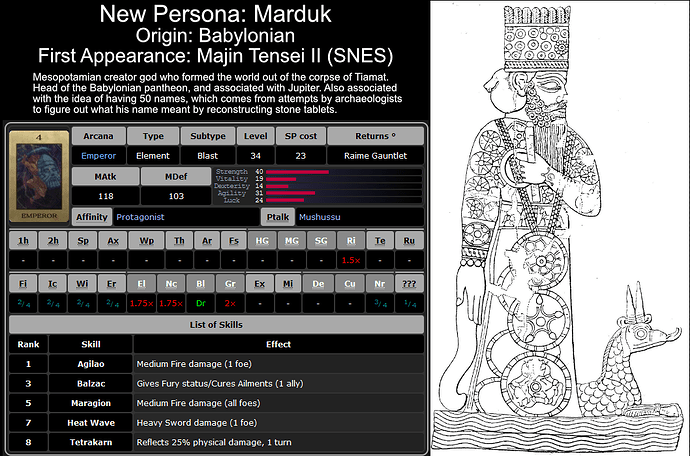This screenshot has width=690, height=456.
Task: Click the SP cost header
Action: [x=301, y=136]
